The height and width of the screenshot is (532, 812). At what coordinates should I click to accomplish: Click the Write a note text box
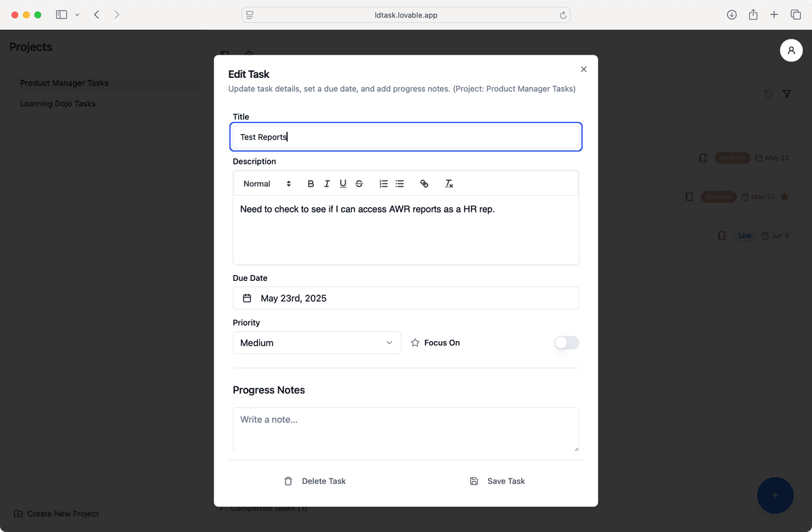[x=406, y=429]
